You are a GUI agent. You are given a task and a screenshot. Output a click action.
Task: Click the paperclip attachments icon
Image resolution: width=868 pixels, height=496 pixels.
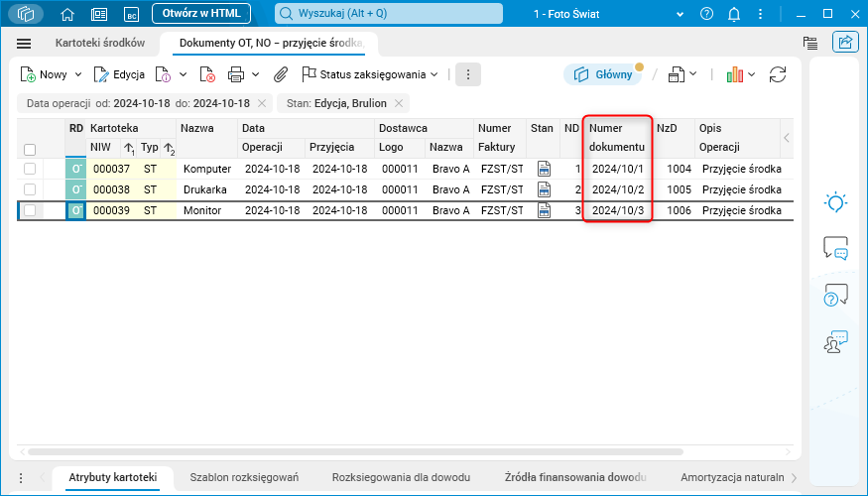point(281,74)
